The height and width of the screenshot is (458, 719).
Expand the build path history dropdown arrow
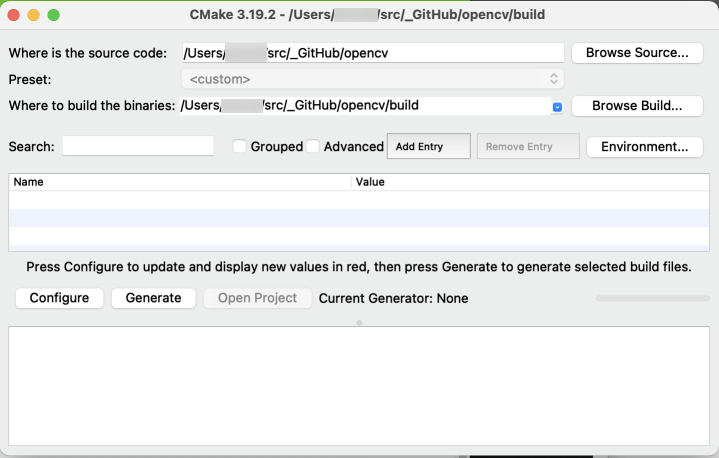point(557,107)
